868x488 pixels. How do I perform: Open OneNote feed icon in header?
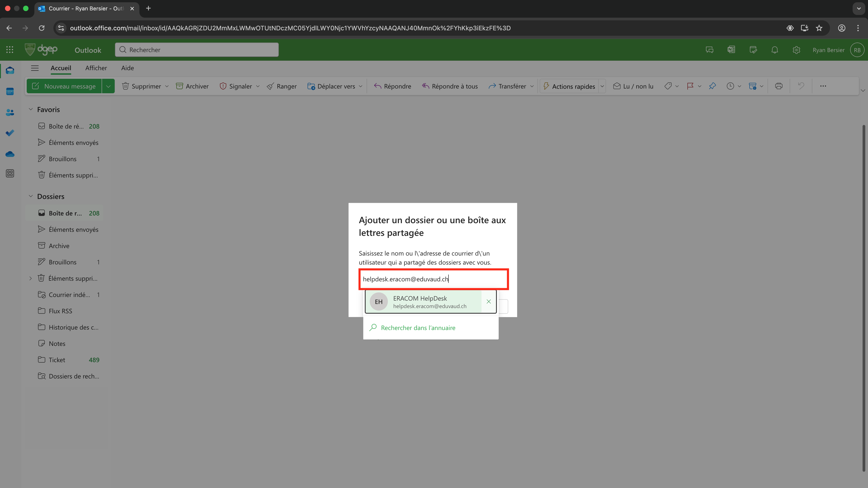[731, 50]
